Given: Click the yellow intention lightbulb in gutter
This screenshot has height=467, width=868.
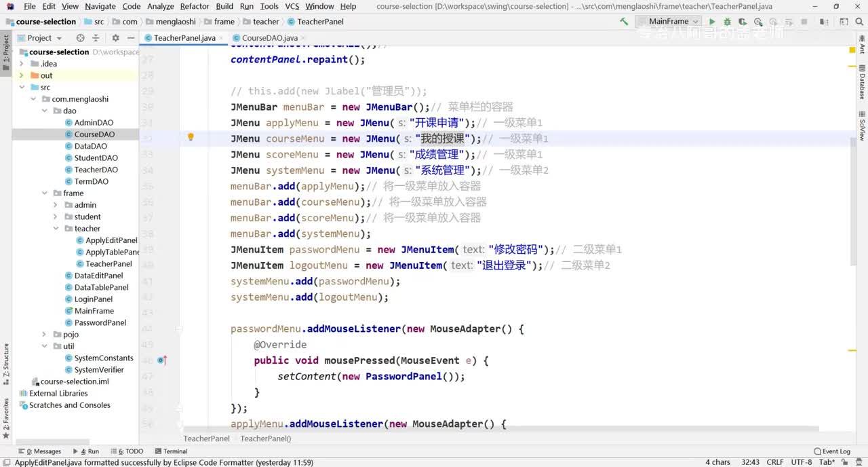Looking at the screenshot, I should (191, 138).
